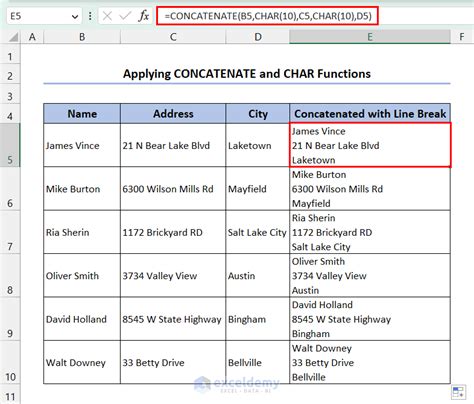
Task: Select the 'Bellville' cell in City column
Action: pos(258,362)
